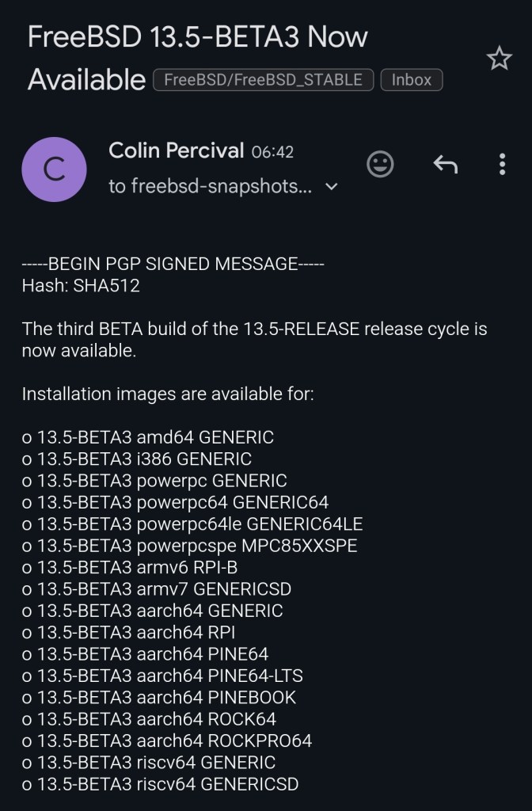This screenshot has height=811, width=532.
Task: Tap the "13.5-BETA3 amd64 GENERIC" entry
Action: pos(148,436)
